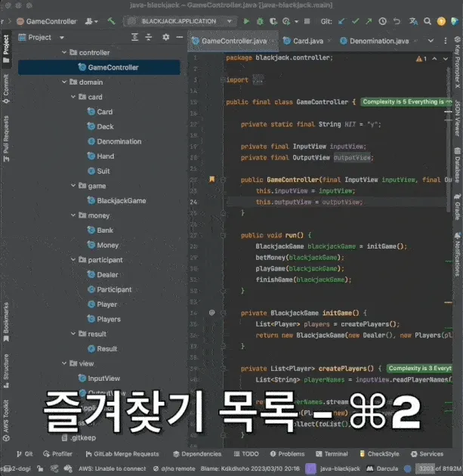Open BLACKJACK.APPLICATION run configuration dropdown
The width and height of the screenshot is (463, 476).
coord(180,21)
